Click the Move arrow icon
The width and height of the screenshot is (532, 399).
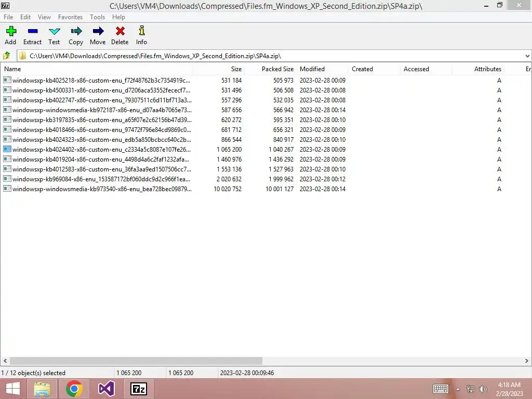click(98, 31)
